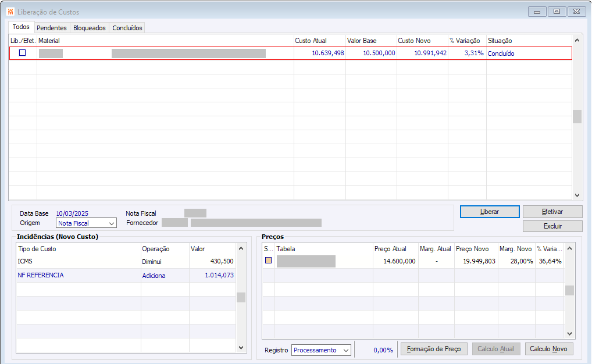Toggle the checkbox in the Preços row

[268, 260]
